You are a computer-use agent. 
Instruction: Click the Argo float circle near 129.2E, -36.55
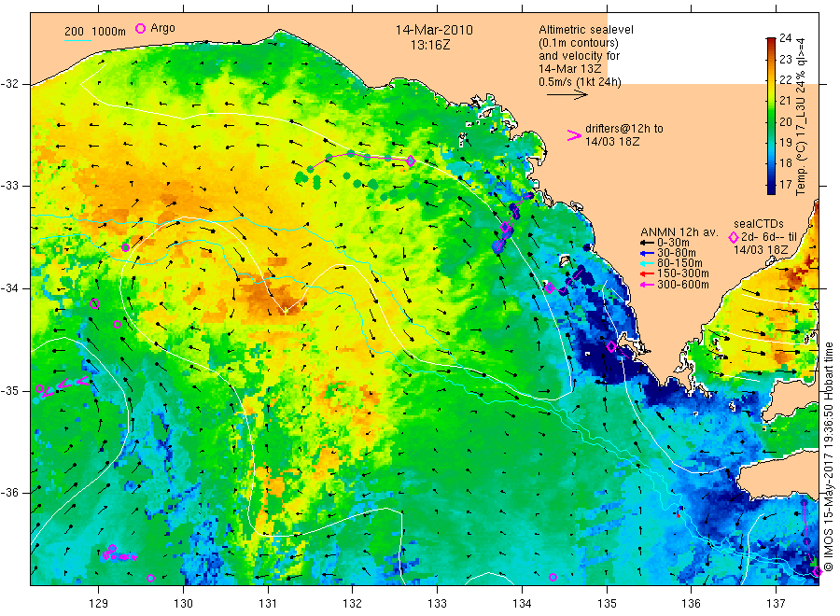click(x=113, y=548)
